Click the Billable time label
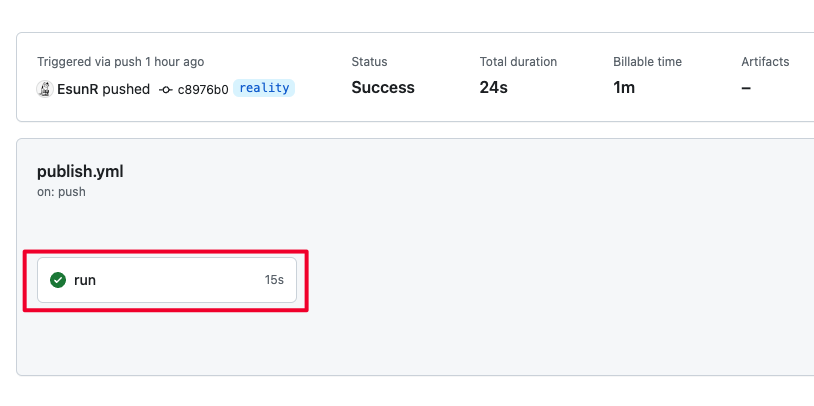Image resolution: width=814 pixels, height=406 pixels. point(647,62)
